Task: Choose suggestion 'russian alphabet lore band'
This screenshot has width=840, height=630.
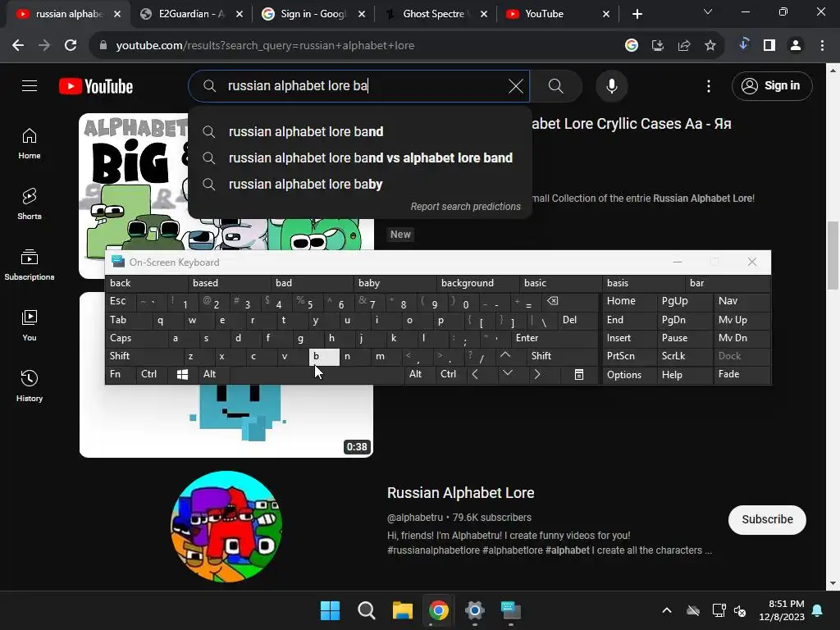Action: (359, 132)
